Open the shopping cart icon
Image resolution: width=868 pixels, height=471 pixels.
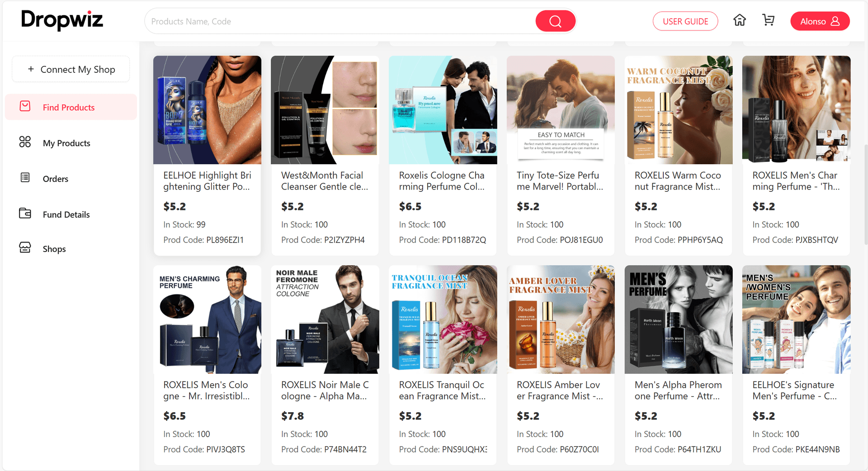click(768, 20)
